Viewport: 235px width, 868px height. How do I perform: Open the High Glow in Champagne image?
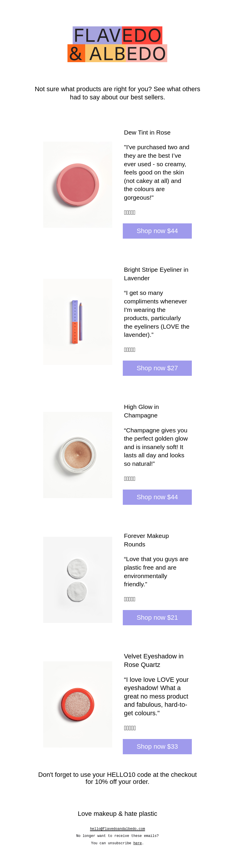coord(78,455)
